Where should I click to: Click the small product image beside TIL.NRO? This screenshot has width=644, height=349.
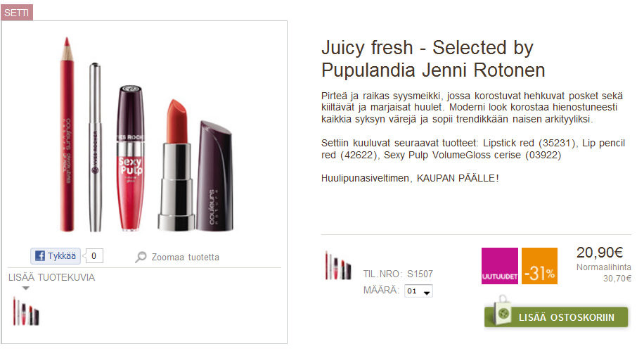coord(338,265)
